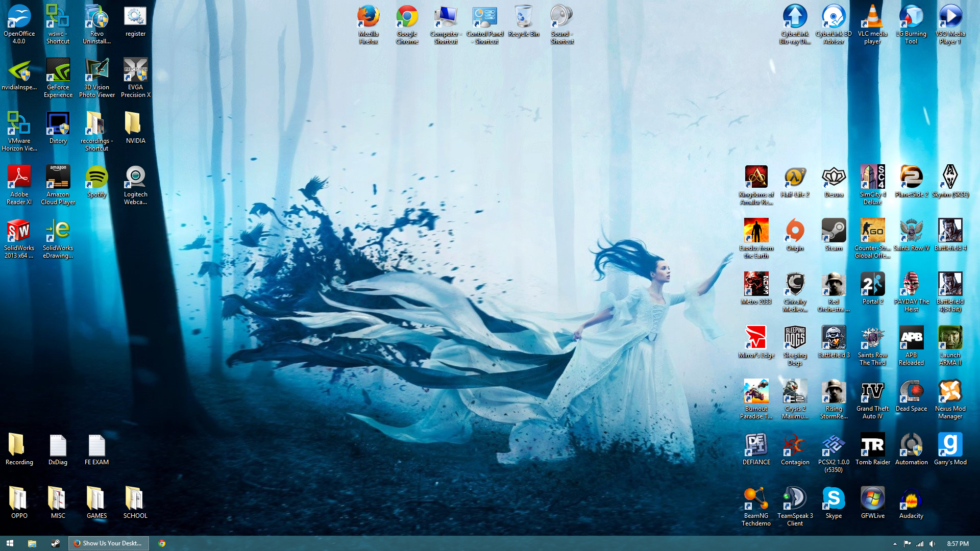Select the BeamNG Techdemo icon

pos(756,506)
